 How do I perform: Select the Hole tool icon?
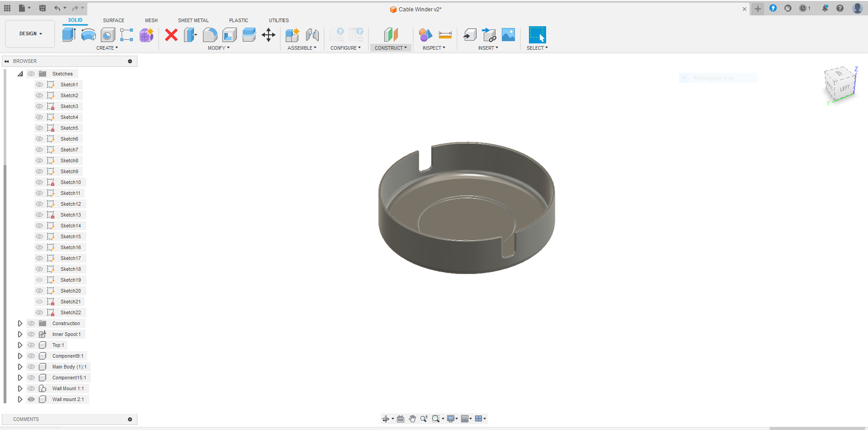tap(108, 35)
